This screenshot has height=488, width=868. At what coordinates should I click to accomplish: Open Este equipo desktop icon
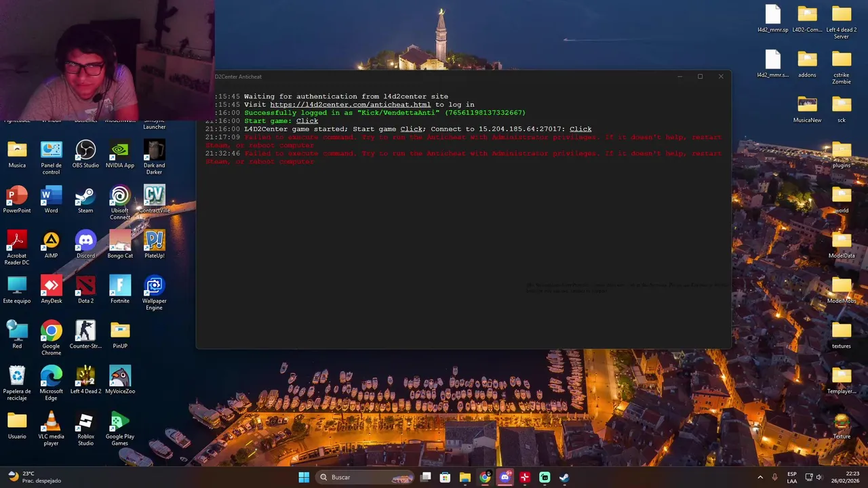(17, 289)
